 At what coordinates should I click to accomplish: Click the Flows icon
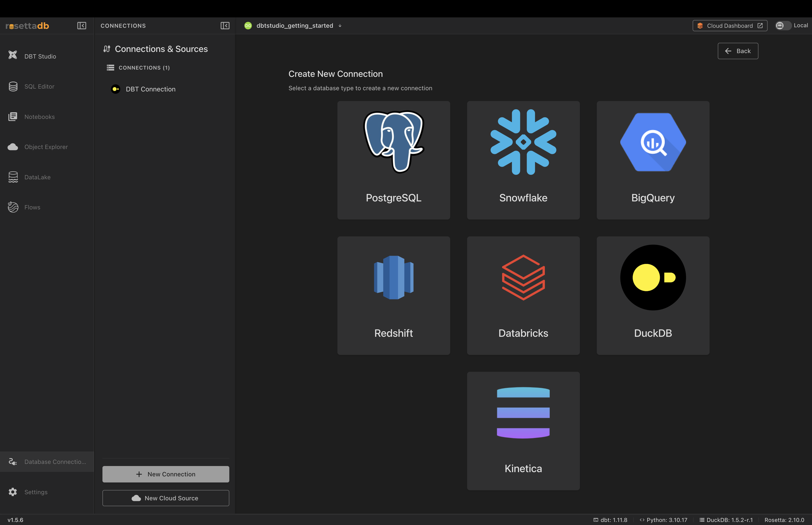(x=13, y=207)
